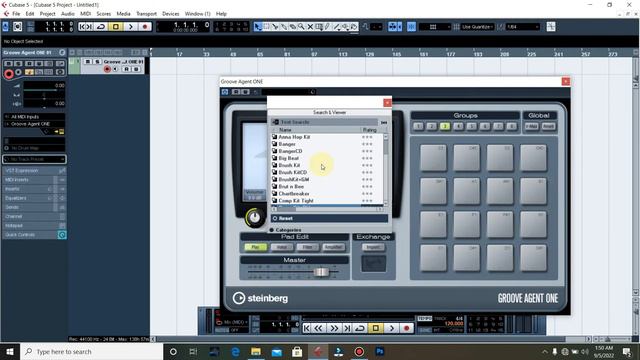Open the Project menu
The image size is (640, 360).
click(x=47, y=14)
